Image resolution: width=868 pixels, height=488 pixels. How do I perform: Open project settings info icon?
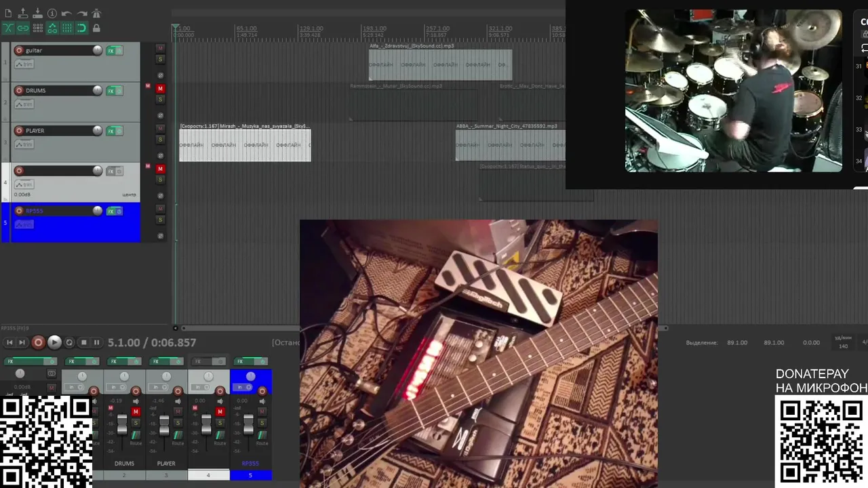coord(52,14)
